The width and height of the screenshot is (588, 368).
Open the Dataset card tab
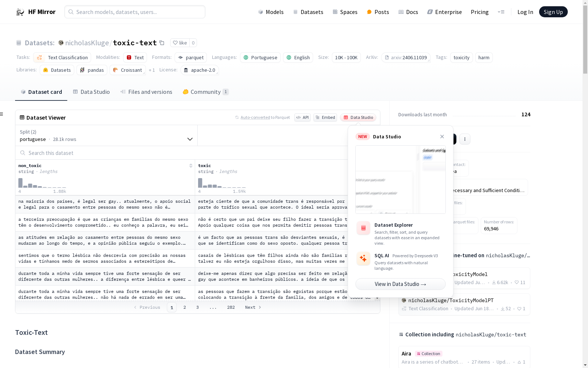click(x=41, y=92)
